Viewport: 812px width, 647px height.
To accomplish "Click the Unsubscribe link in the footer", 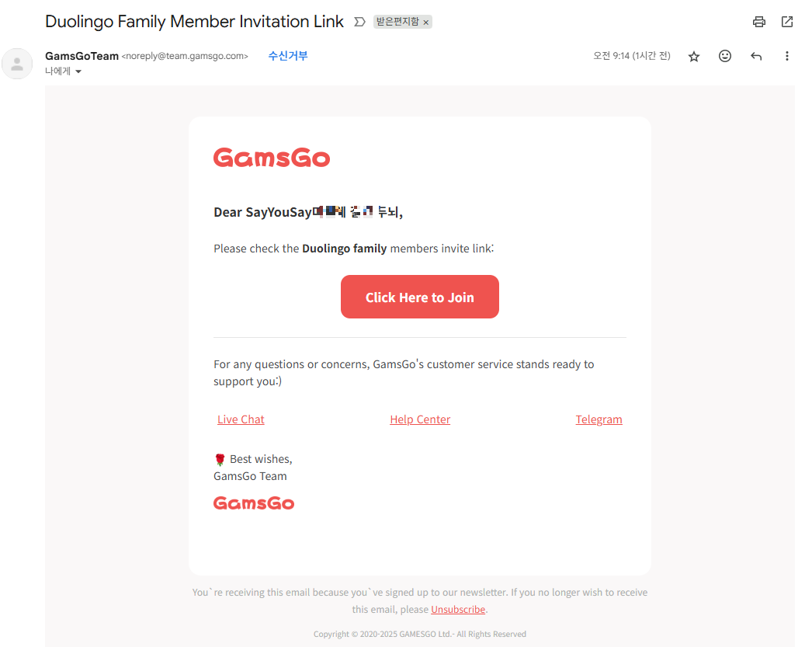I will tap(458, 609).
